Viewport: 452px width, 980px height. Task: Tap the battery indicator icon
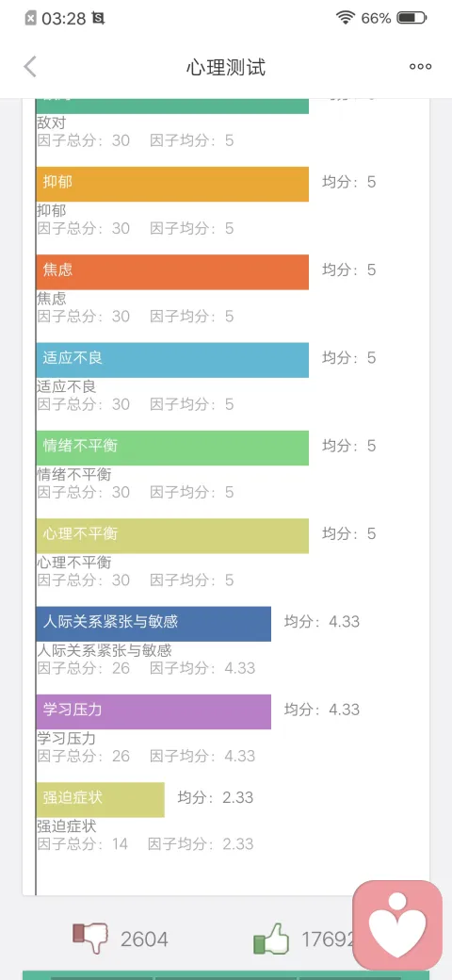pyautogui.click(x=412, y=18)
